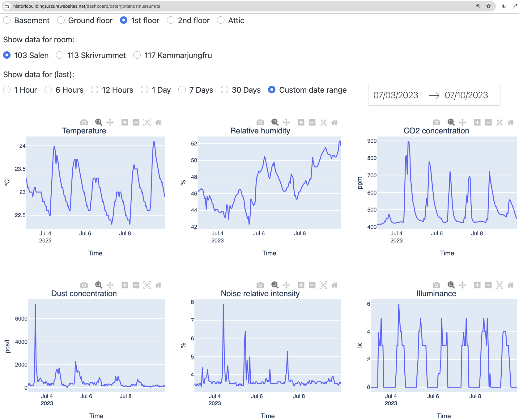This screenshot has height=420, width=519.
Task: Show data for the last 1 Hour
Action: [7, 90]
